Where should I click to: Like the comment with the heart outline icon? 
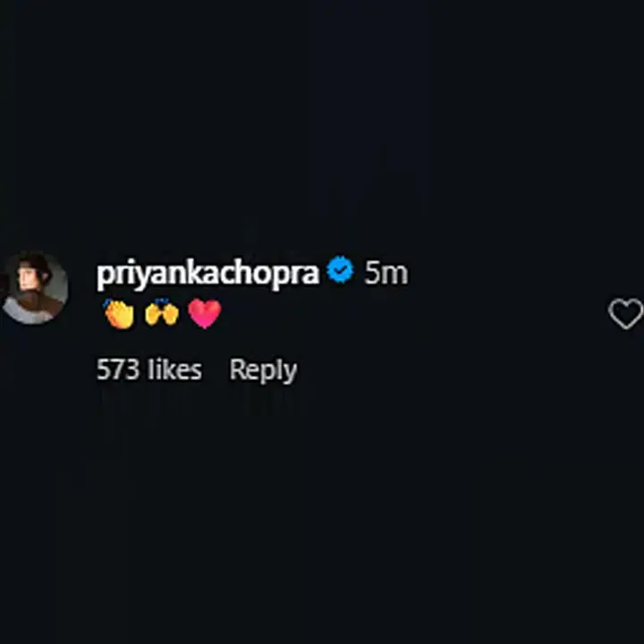click(625, 314)
